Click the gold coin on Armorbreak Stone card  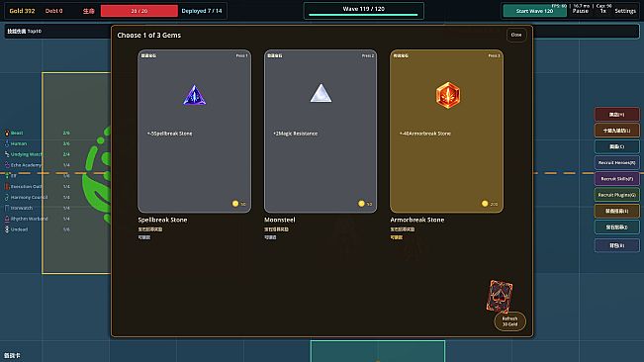[485, 204]
